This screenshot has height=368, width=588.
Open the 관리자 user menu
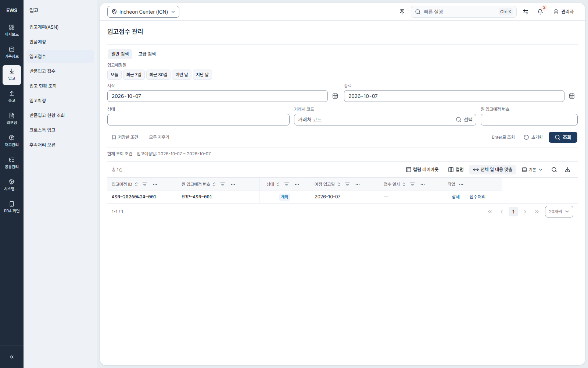(x=564, y=12)
